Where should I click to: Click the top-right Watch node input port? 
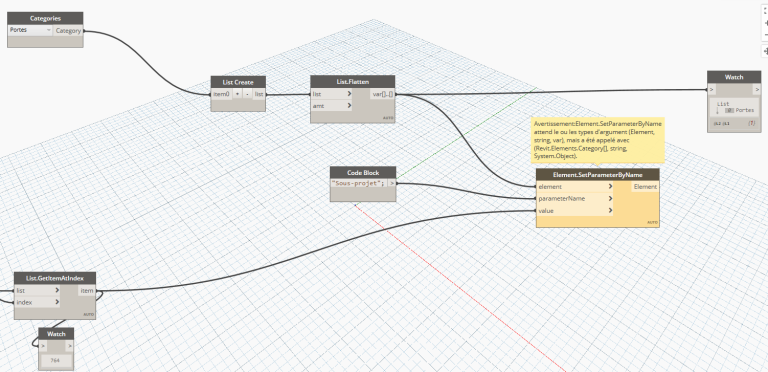[x=711, y=90]
